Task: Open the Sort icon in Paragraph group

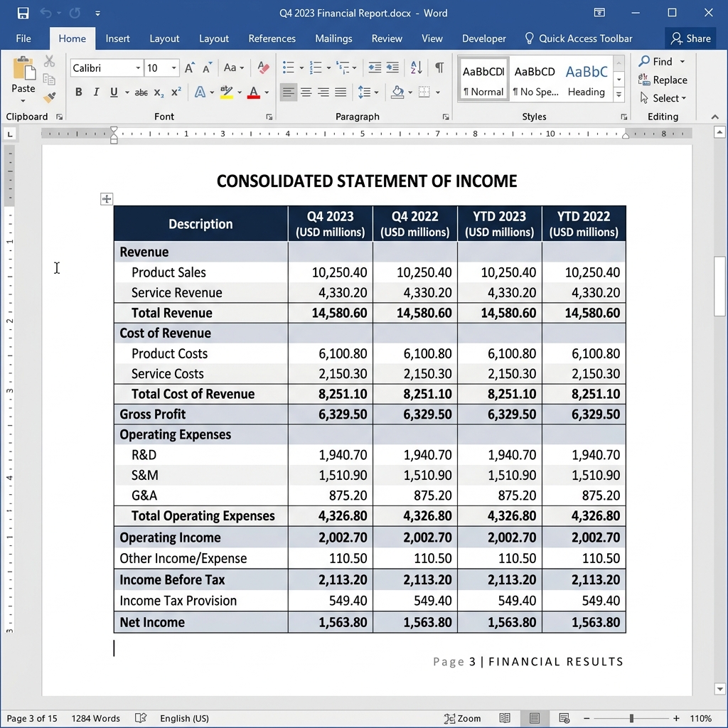Action: click(x=416, y=68)
